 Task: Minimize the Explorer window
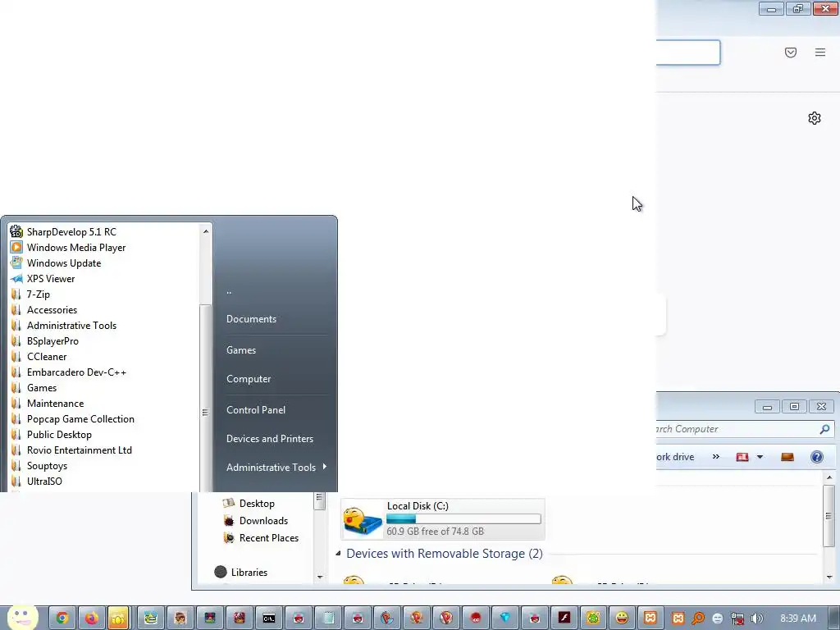767,407
